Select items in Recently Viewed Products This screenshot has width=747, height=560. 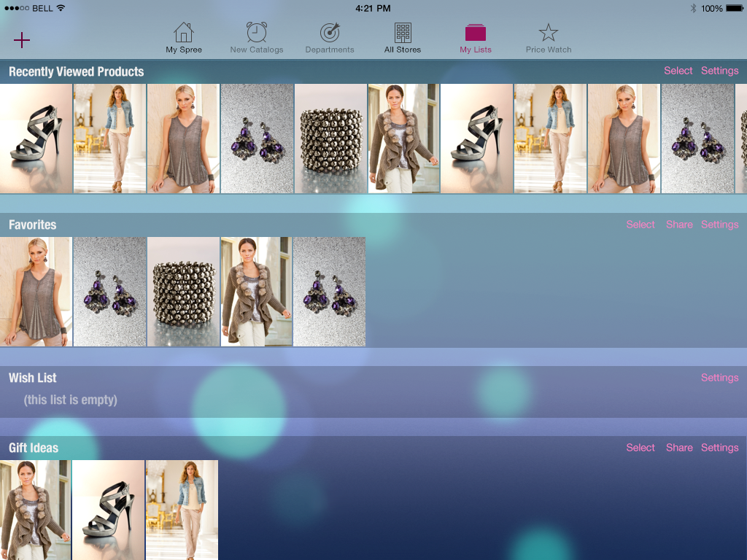click(x=678, y=71)
